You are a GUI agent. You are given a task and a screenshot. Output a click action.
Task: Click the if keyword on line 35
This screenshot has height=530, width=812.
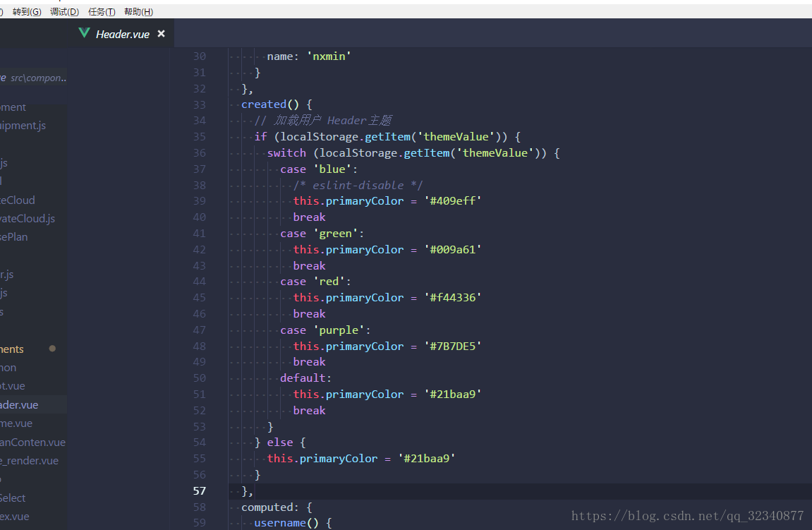[260, 137]
